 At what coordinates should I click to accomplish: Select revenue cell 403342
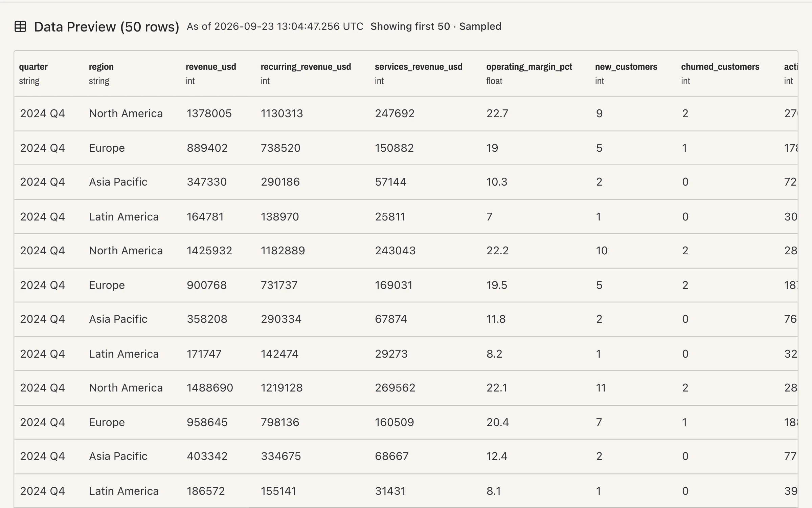click(x=207, y=456)
